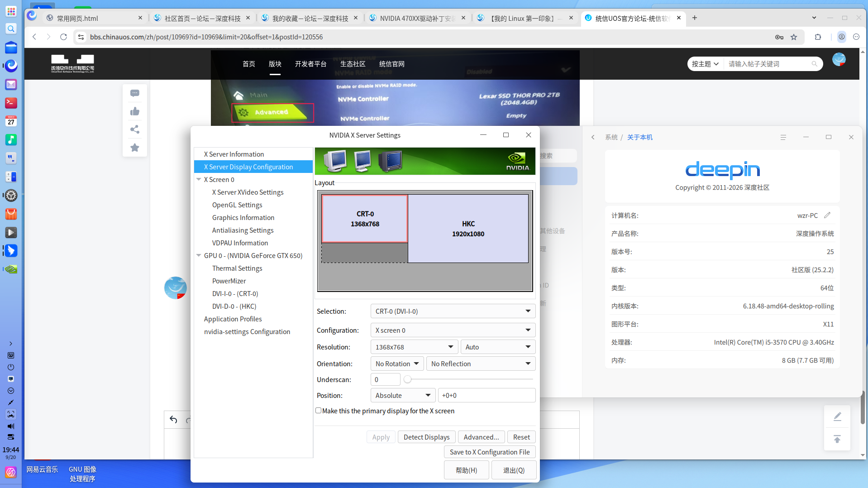Click the forum comment bubble icon
This screenshot has height=488, width=868.
135,93
